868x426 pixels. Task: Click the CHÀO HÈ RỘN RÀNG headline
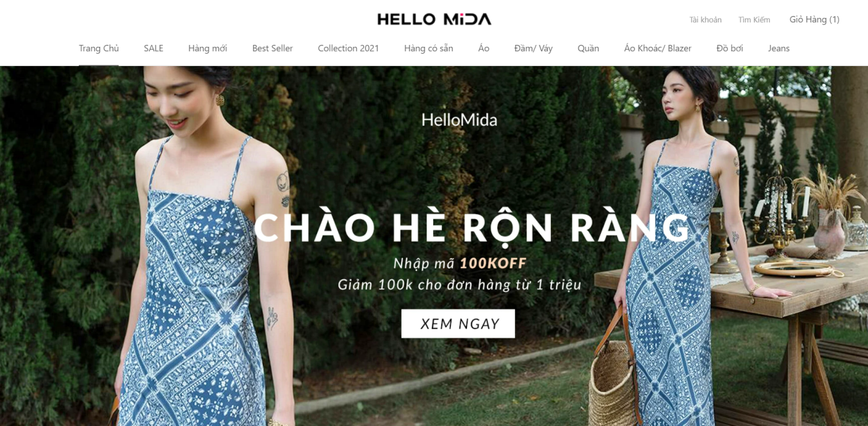[x=473, y=227]
